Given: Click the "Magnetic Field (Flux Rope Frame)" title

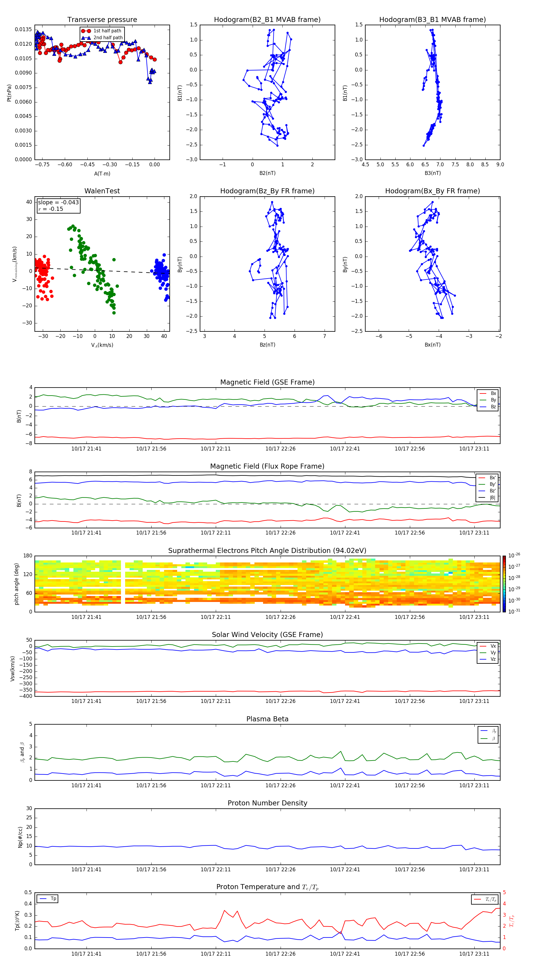Looking at the screenshot, I should tap(267, 467).
